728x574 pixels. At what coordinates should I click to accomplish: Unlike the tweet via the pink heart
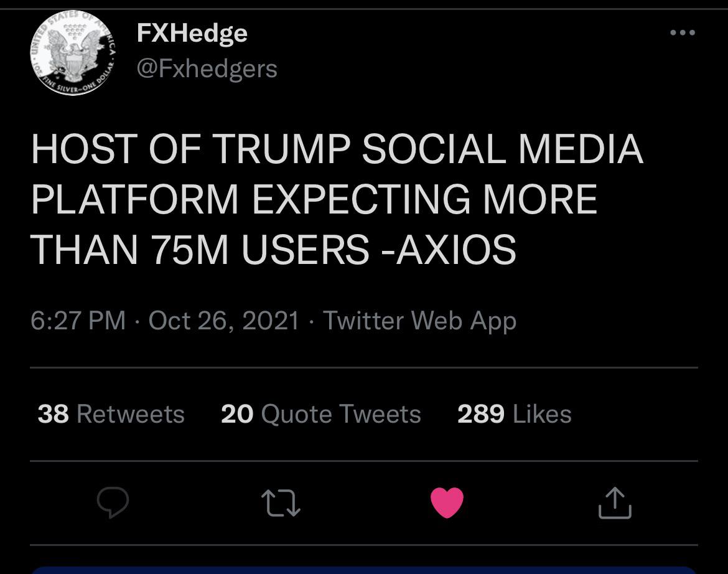pyautogui.click(x=447, y=502)
